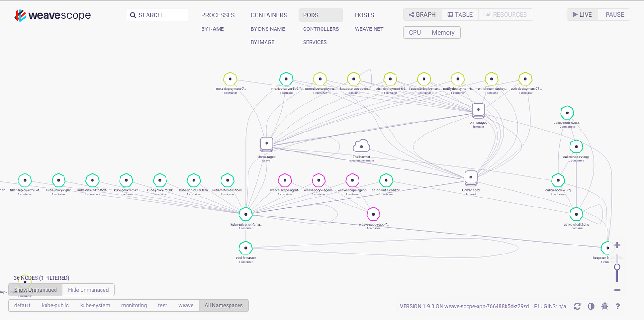Open the Services sub-view
Screen dimensions: 644x320
point(315,42)
